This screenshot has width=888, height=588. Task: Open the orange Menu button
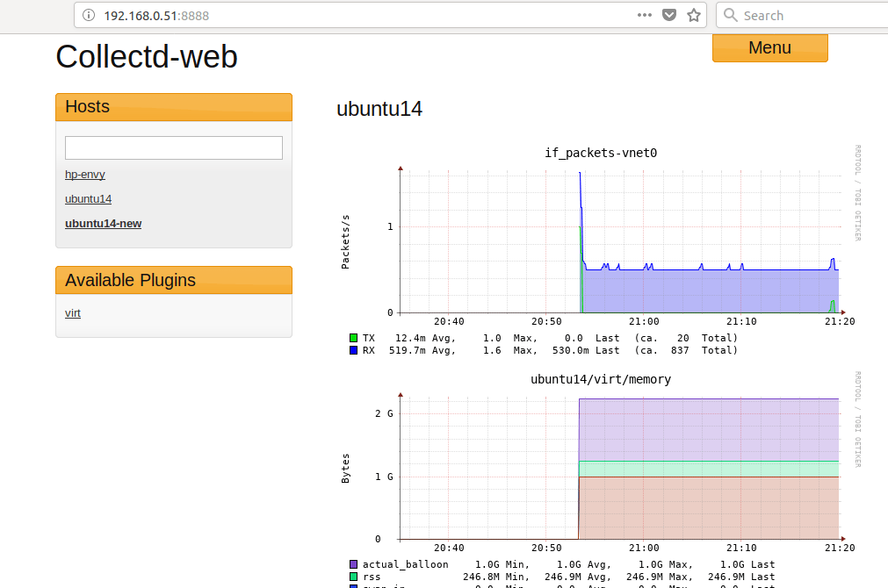(x=769, y=48)
